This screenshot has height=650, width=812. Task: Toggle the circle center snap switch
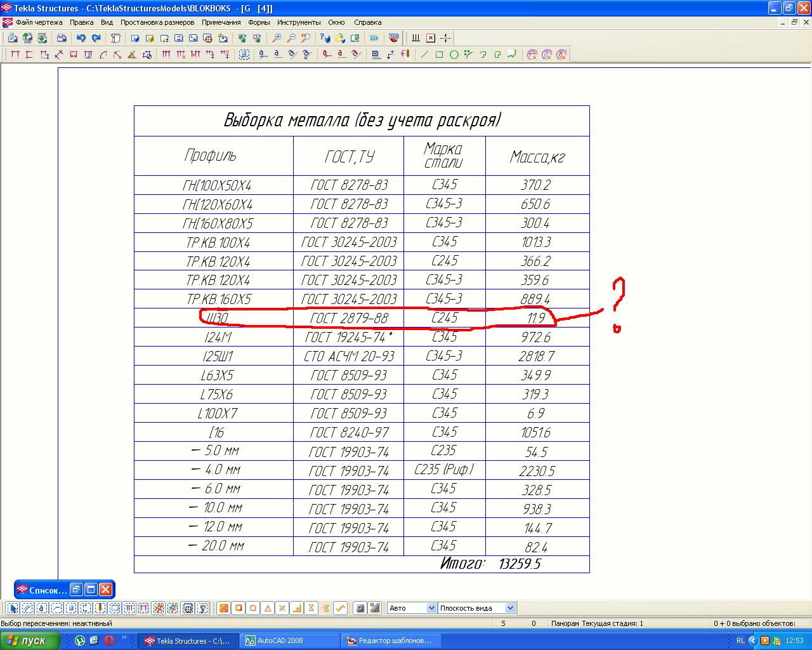tap(253, 608)
